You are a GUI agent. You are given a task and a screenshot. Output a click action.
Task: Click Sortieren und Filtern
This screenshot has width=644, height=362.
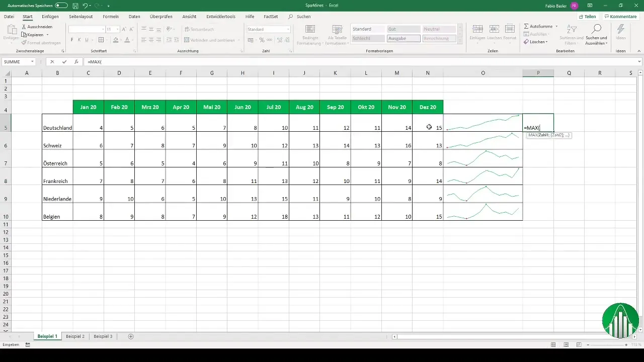[572, 34]
